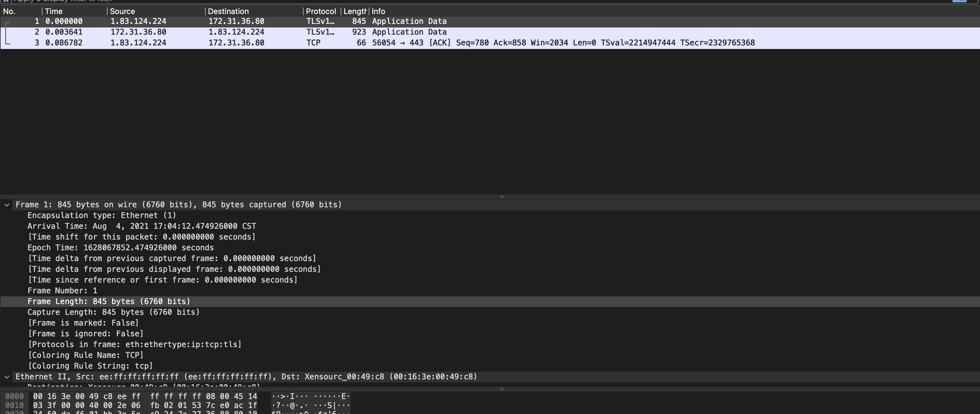Select the Protocols in frame line
The image size is (980, 414).
135,344
